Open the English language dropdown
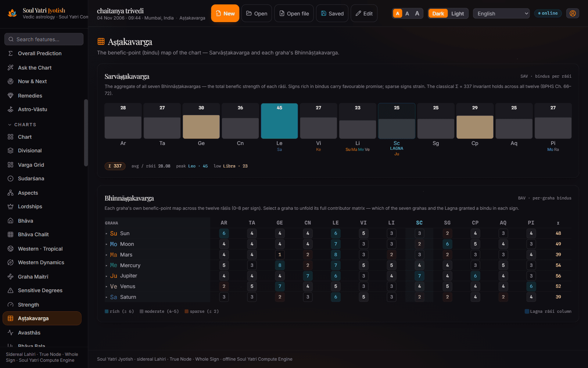Image resolution: width=588 pixels, height=368 pixels. [501, 14]
